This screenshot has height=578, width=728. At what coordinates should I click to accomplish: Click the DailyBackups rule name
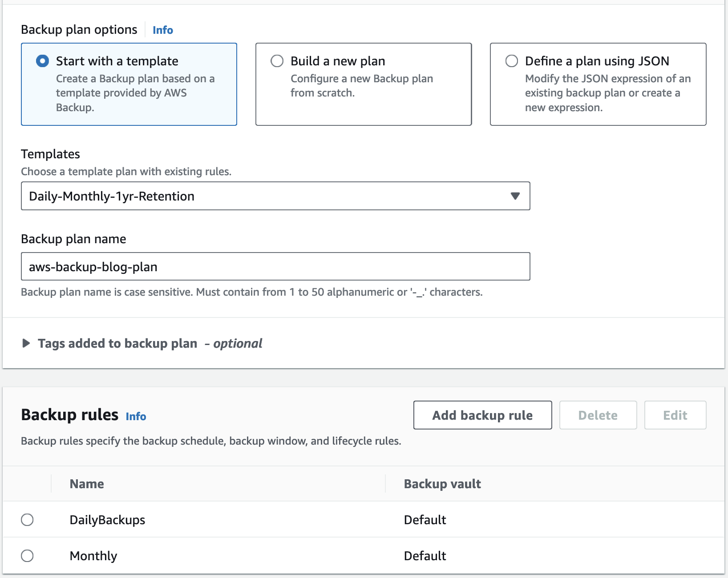click(107, 520)
